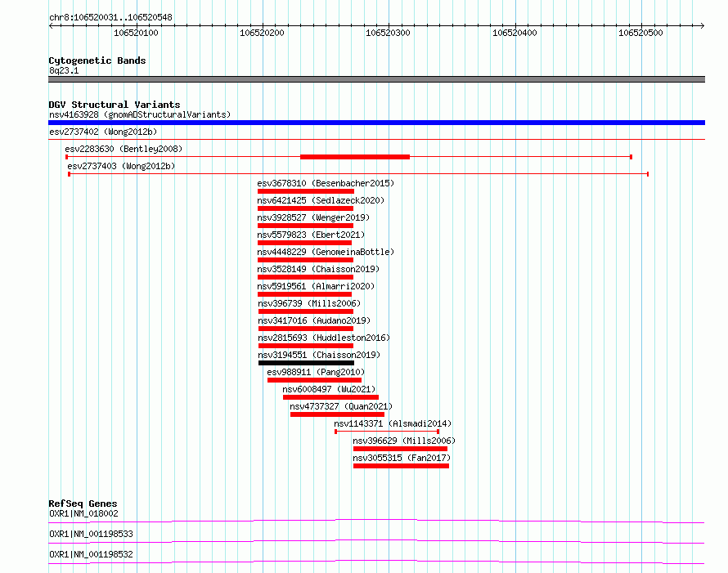728x573 pixels.
Task: Click the chr8:106520031..106520548 coordinates label
Action: [110, 17]
